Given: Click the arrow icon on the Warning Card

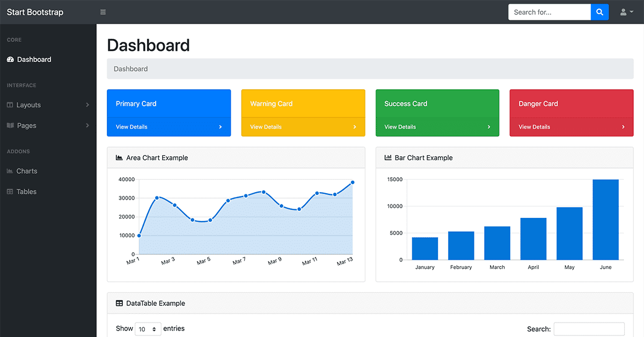Looking at the screenshot, I should pos(355,127).
